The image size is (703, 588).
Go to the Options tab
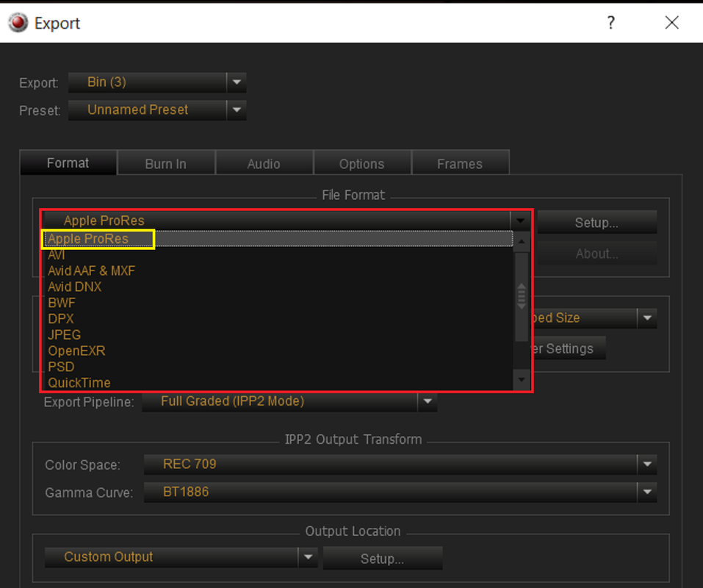click(361, 164)
